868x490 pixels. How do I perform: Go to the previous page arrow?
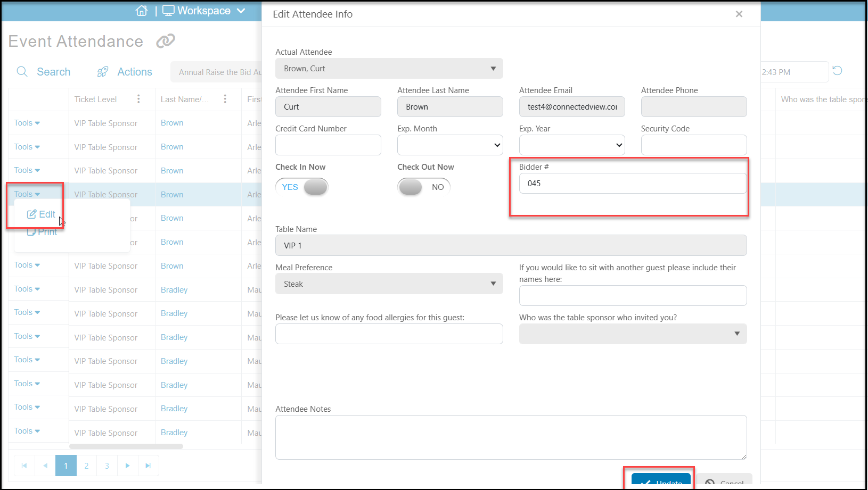[x=45, y=466]
